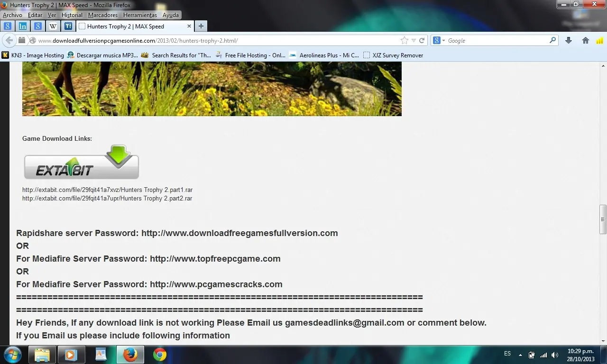This screenshot has height=364, width=607.
Task: Open the search engine selector dropdown
Action: [x=439, y=41]
